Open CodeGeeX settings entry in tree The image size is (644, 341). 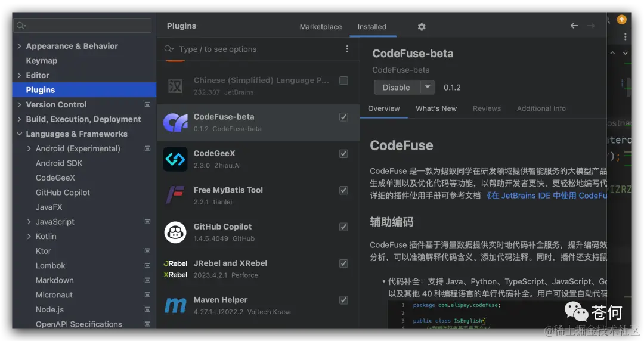click(55, 178)
